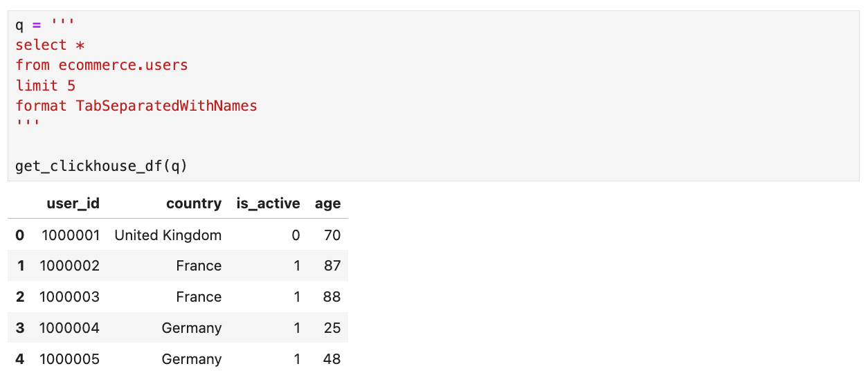Click the country column header
Viewport: 868px width, 382px height.
point(194,203)
